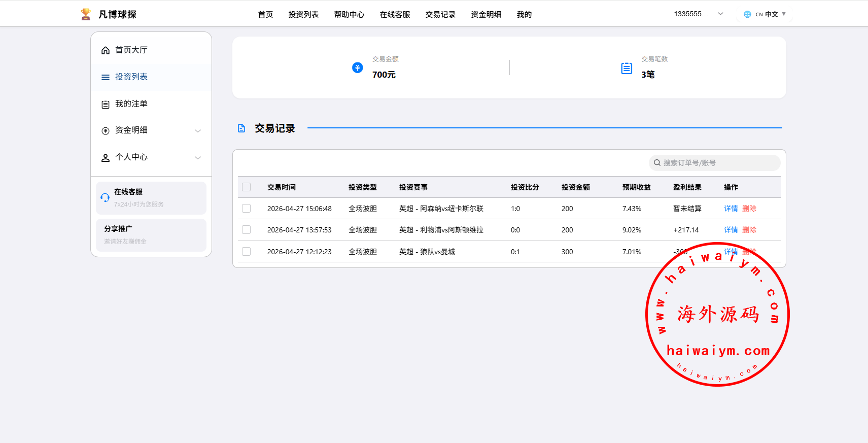This screenshot has width=868, height=443.
Task: Click the home icon beside 首页大厅
Action: (106, 50)
